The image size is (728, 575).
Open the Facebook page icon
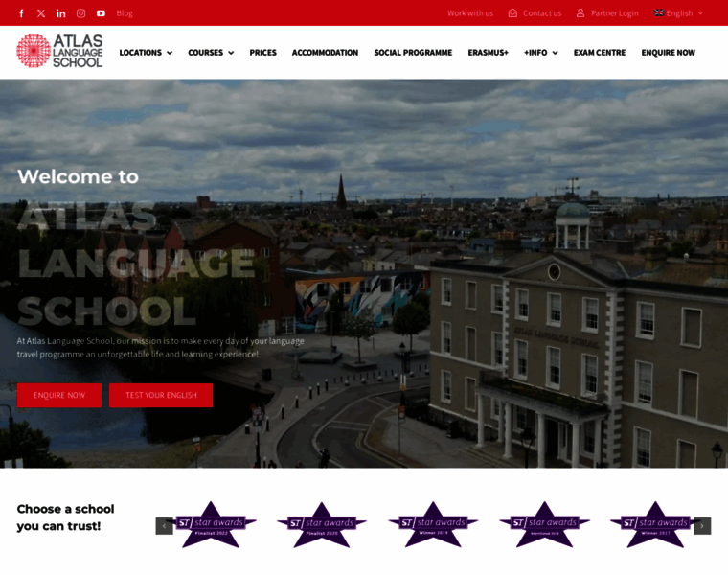click(21, 13)
